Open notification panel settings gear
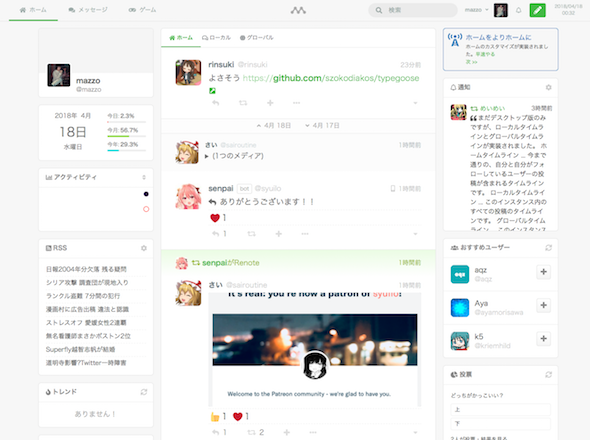Image resolution: width=590 pixels, height=440 pixels. (549, 87)
